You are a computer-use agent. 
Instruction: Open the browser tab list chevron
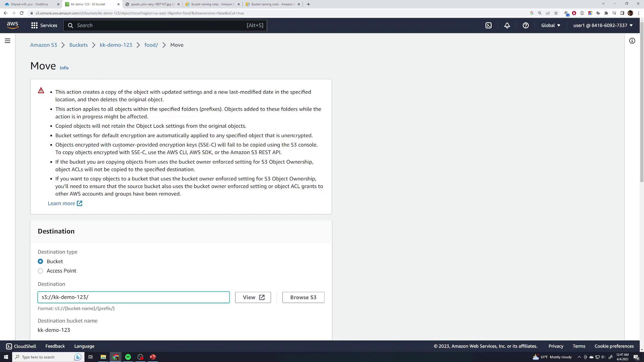[x=603, y=4]
